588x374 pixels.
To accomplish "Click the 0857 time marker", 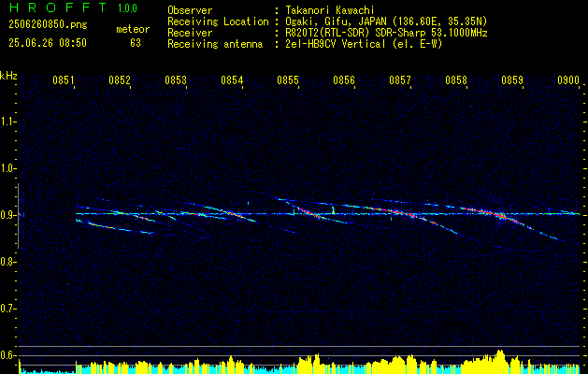I will [400, 79].
